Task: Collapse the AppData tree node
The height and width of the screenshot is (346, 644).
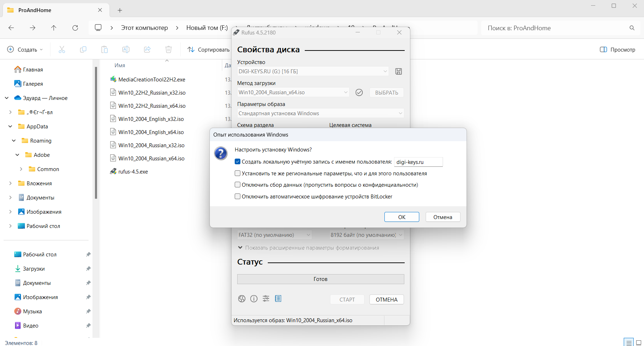Action: coord(10,127)
